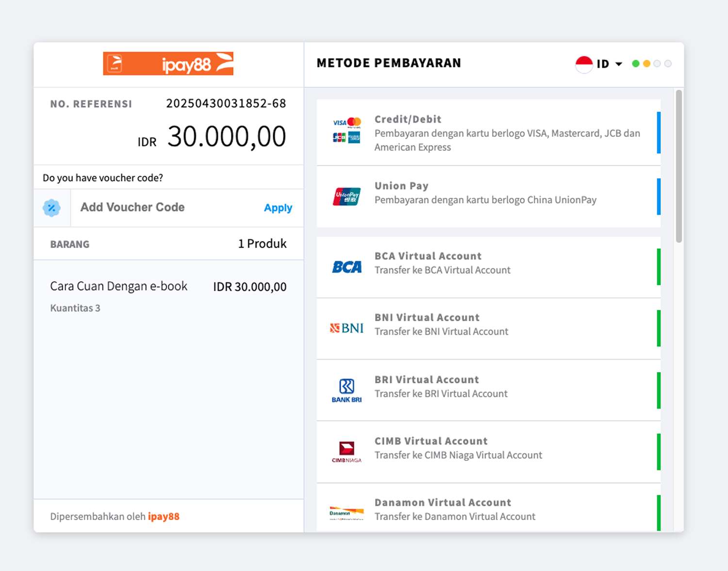
Task: Select Credit/Debit payment method
Action: (x=488, y=132)
